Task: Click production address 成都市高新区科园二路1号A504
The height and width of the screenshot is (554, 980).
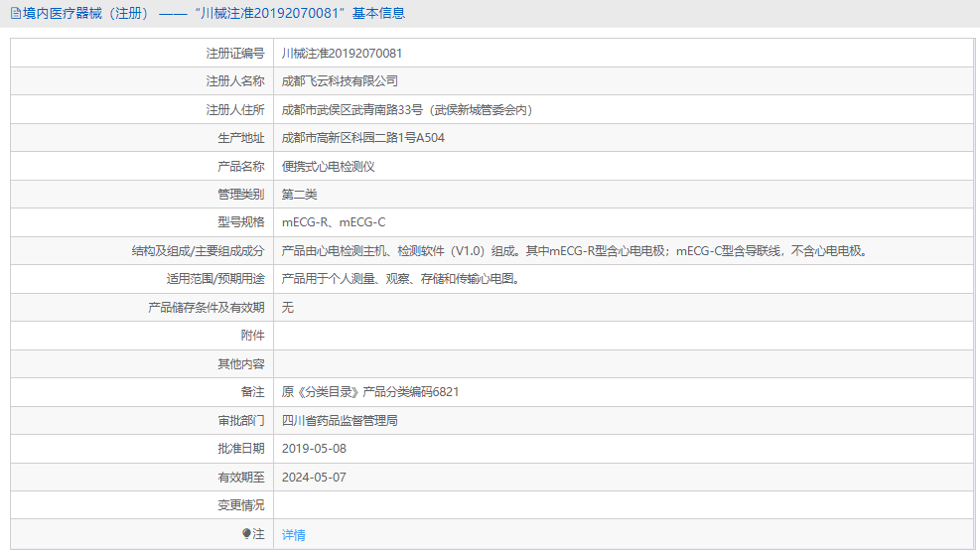Action: click(363, 138)
